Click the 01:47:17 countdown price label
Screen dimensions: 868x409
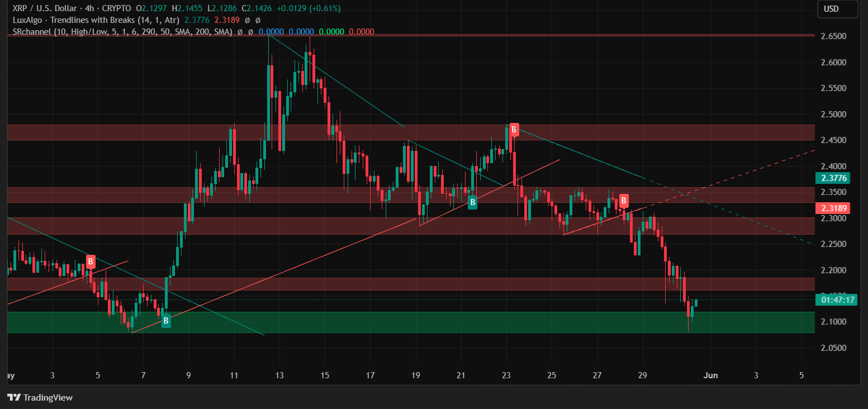[x=836, y=299]
